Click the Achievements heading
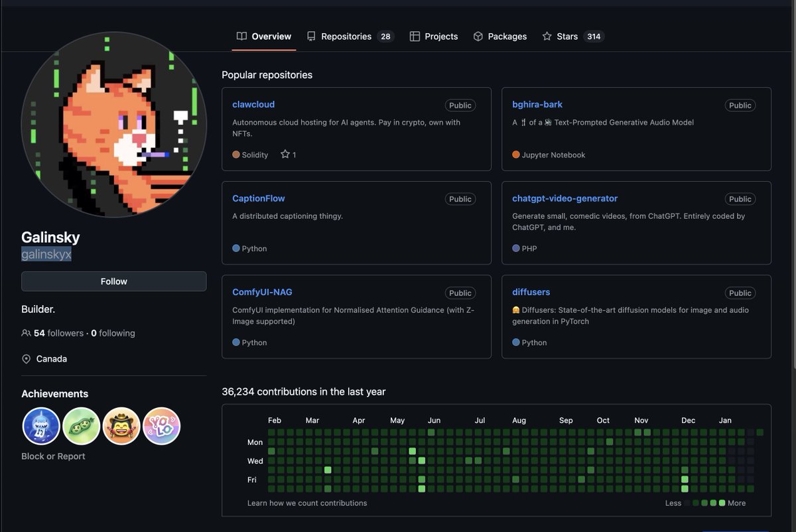The height and width of the screenshot is (532, 796). click(54, 393)
